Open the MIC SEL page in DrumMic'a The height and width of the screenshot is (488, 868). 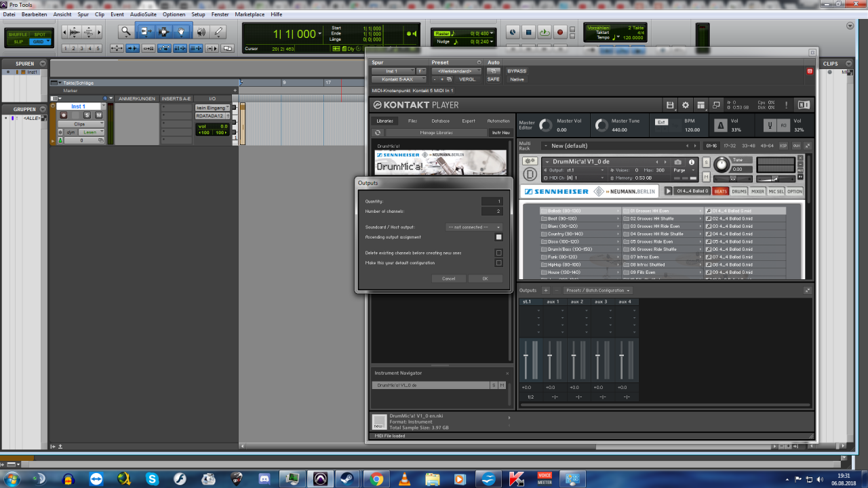[776, 191]
